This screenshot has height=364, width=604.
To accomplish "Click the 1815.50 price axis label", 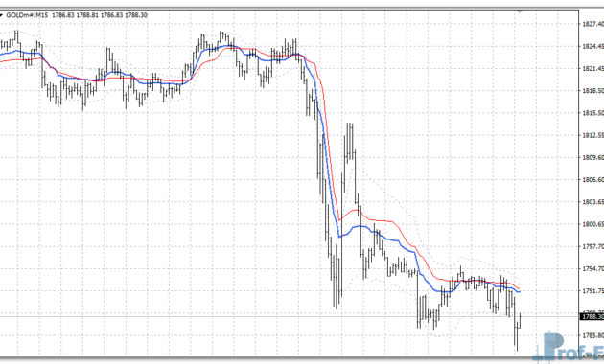I will [592, 113].
